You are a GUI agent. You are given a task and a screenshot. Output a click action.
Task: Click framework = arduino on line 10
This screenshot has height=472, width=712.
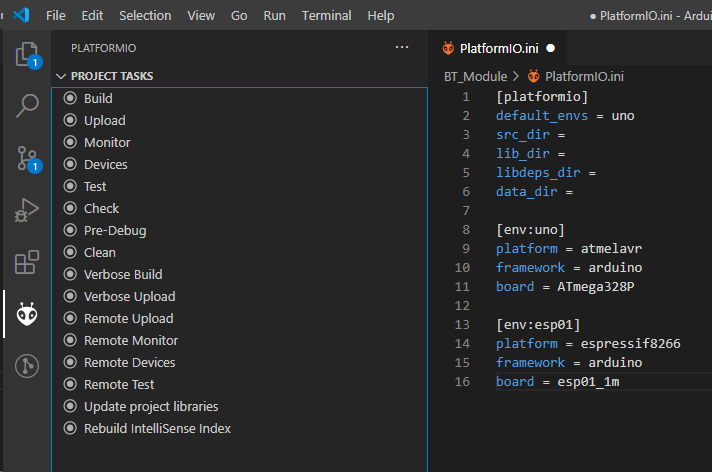(x=569, y=268)
